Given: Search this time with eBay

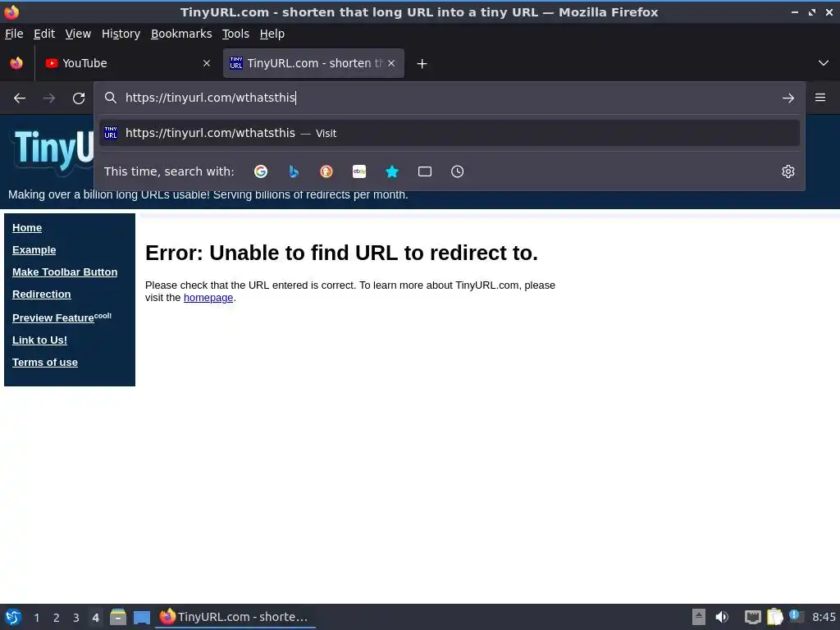Looking at the screenshot, I should [x=359, y=171].
